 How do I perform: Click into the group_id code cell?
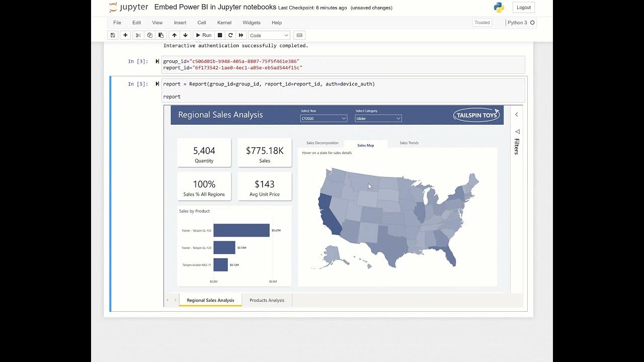[x=343, y=65]
